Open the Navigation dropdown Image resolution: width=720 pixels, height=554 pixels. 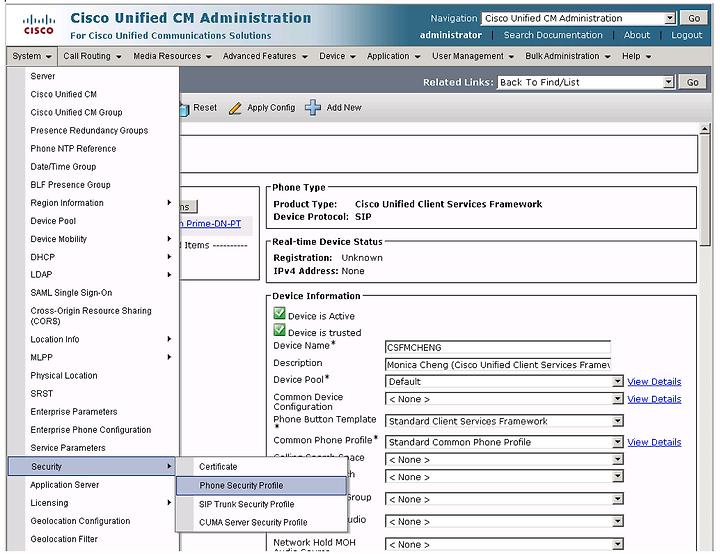click(670, 18)
